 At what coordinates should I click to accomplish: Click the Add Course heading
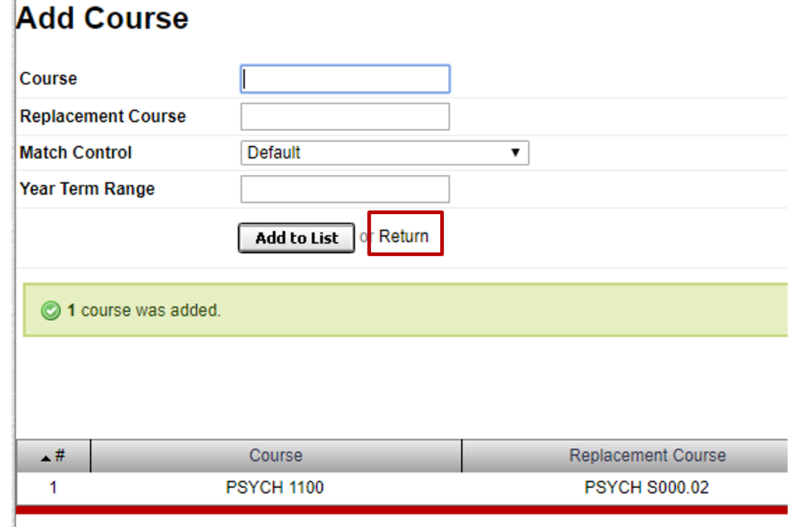click(102, 18)
